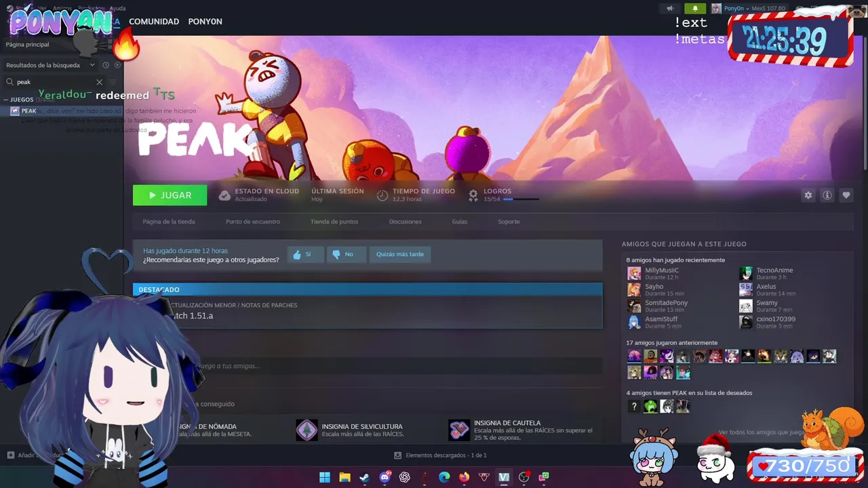Collapse the JUEGOS category
The image size is (868, 488).
click(6, 100)
